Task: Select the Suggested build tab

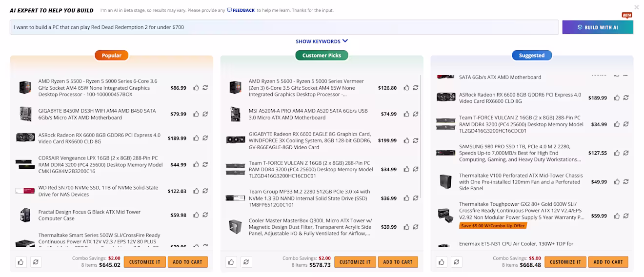Action: (x=532, y=56)
